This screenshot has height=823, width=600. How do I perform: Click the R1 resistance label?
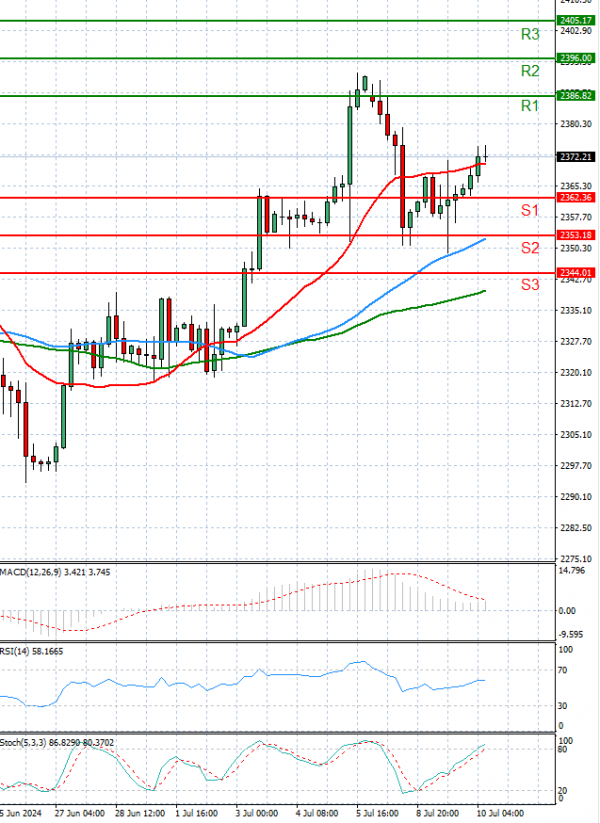(530, 106)
